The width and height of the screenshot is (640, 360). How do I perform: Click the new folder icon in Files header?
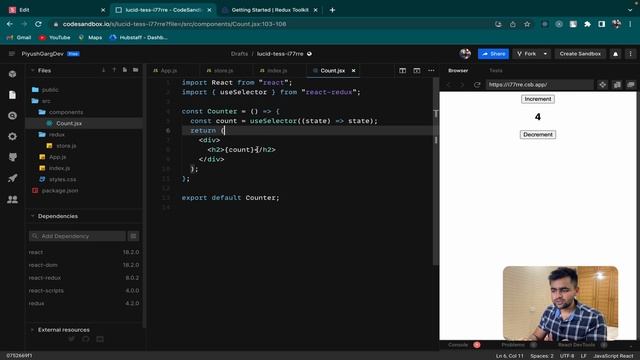tap(136, 70)
